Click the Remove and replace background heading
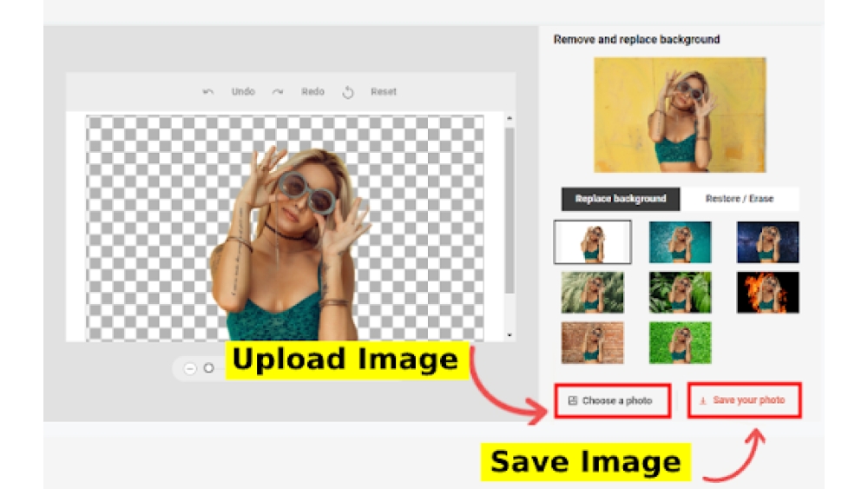Image resolution: width=868 pixels, height=489 pixels. [x=636, y=39]
